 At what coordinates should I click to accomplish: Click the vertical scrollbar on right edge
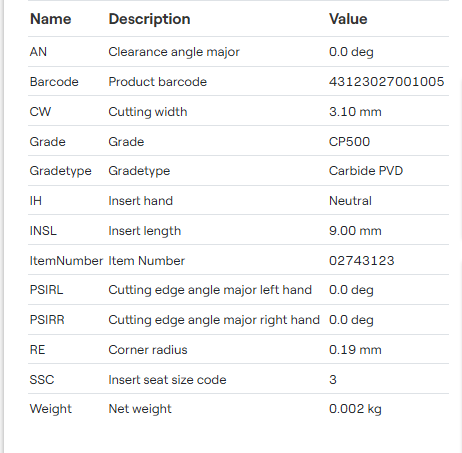click(x=460, y=160)
